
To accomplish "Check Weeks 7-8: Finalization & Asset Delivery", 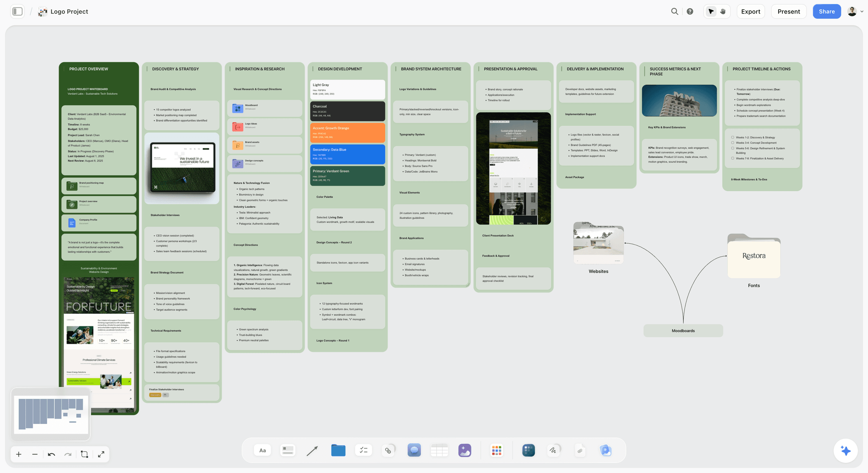I will coord(732,159).
